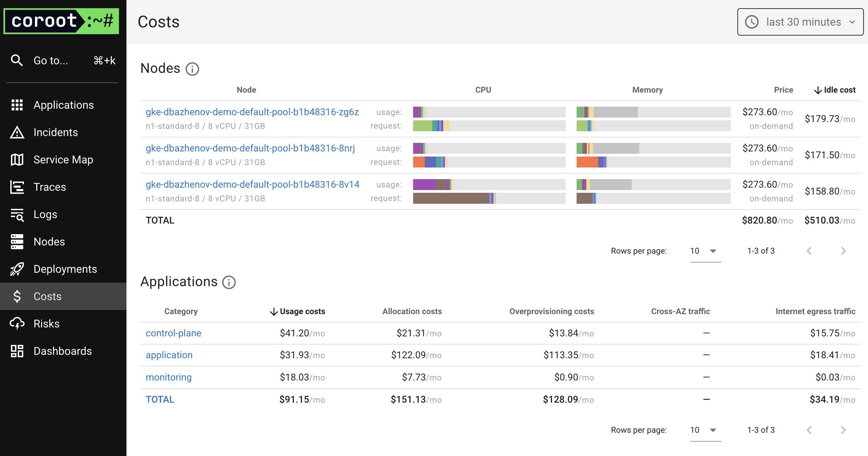Sort by Allocation costs column header

(x=412, y=311)
